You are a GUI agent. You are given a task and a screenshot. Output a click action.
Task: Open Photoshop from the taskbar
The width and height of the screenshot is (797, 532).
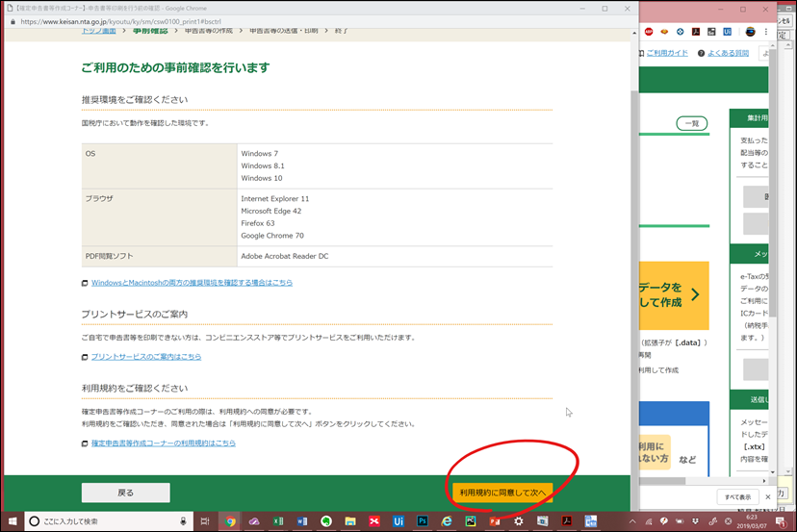tap(422, 520)
